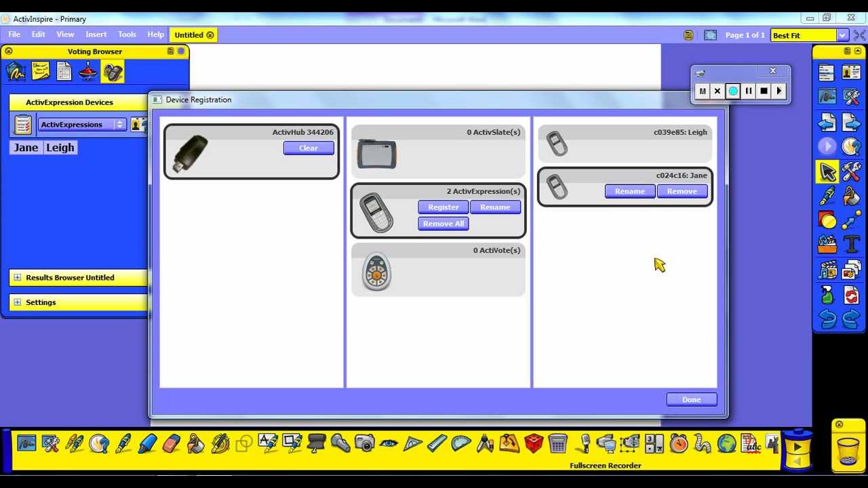This screenshot has width=868, height=488.
Task: Open the Tools menu
Action: click(x=127, y=35)
